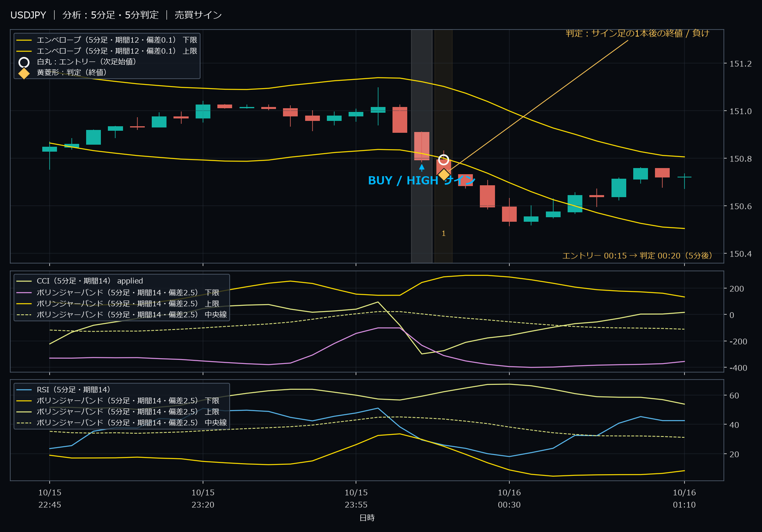Viewport: 762px width, 532px height.
Task: Click the BUY / HIGH signal label
Action: (422, 180)
